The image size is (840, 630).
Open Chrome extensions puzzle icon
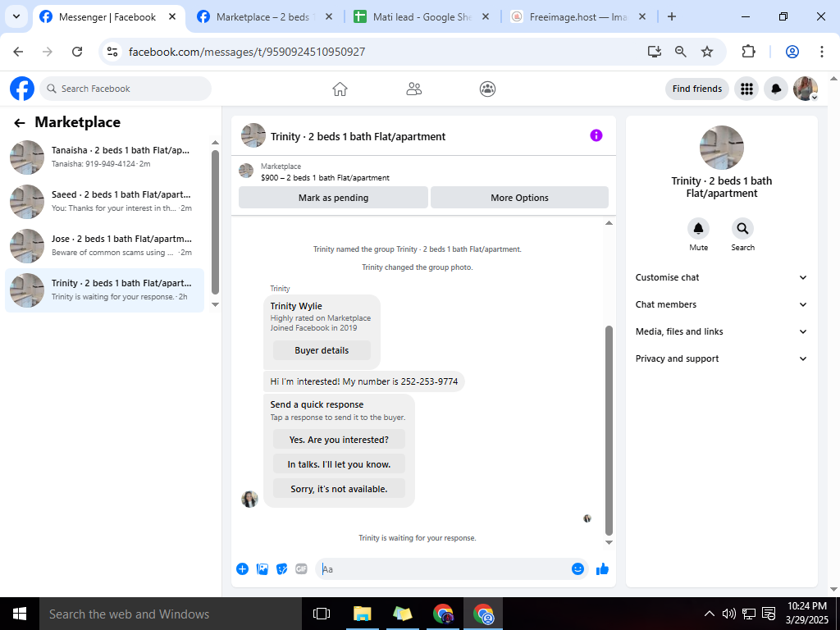click(x=748, y=52)
